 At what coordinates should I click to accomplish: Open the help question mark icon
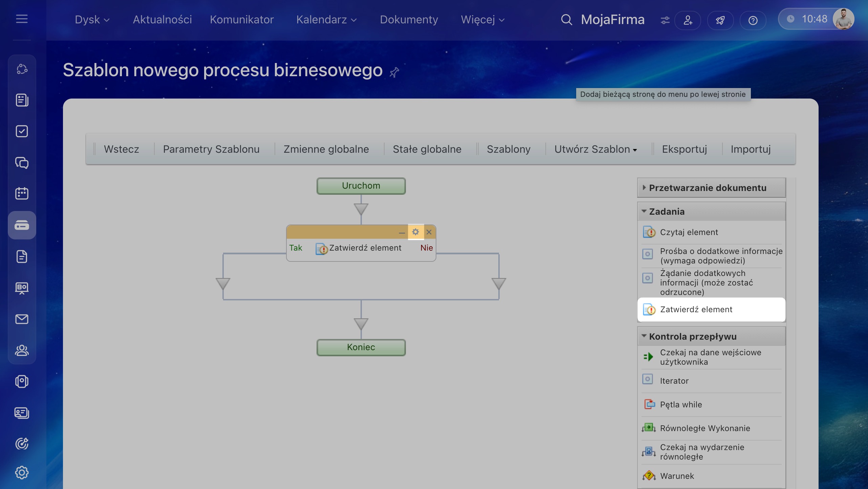coord(753,20)
